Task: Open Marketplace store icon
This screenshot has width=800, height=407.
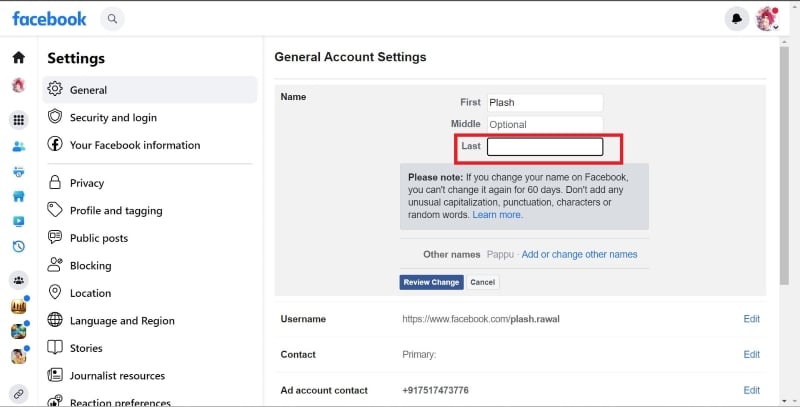Action: 19,196
